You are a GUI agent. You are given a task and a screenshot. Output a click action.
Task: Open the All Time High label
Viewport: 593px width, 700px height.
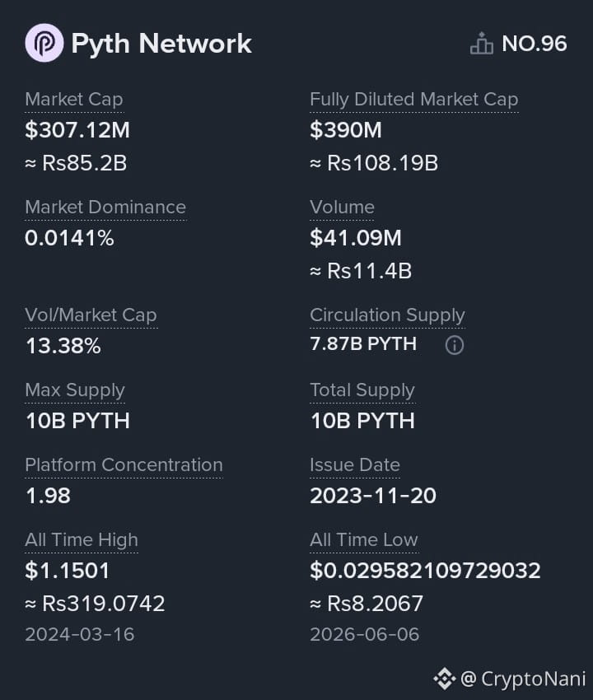pos(82,540)
